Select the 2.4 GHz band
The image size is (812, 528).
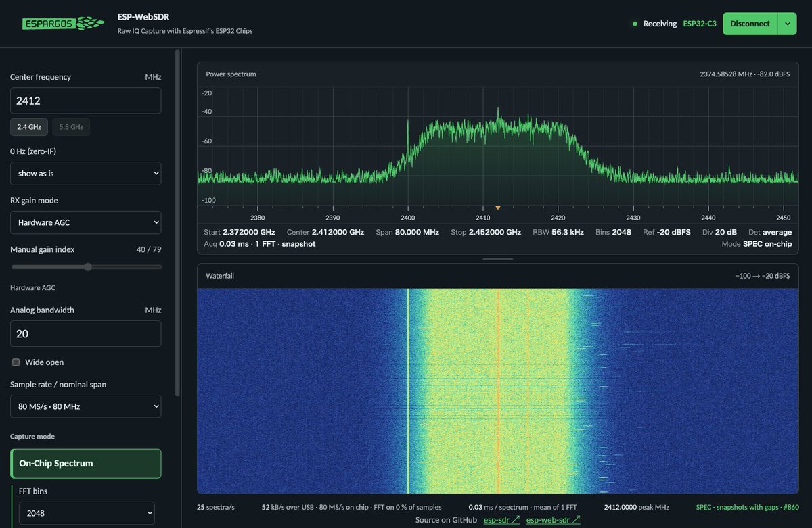(29, 126)
